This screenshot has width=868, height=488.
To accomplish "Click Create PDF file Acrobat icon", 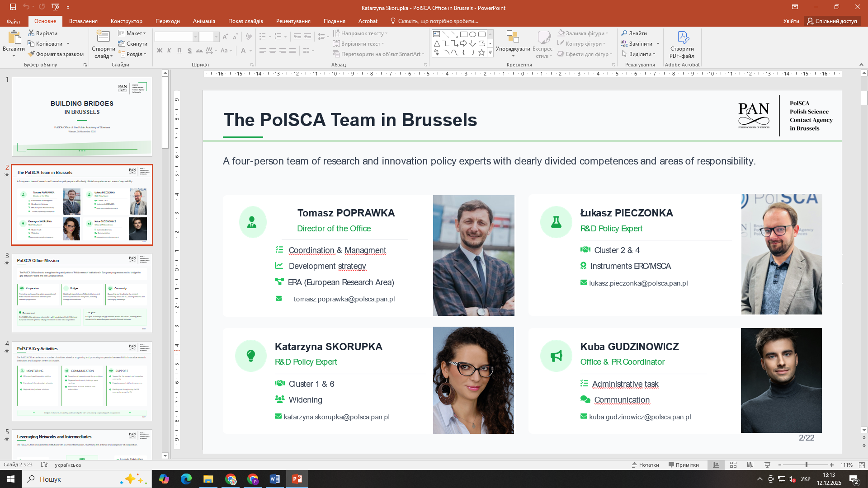I will point(682,38).
